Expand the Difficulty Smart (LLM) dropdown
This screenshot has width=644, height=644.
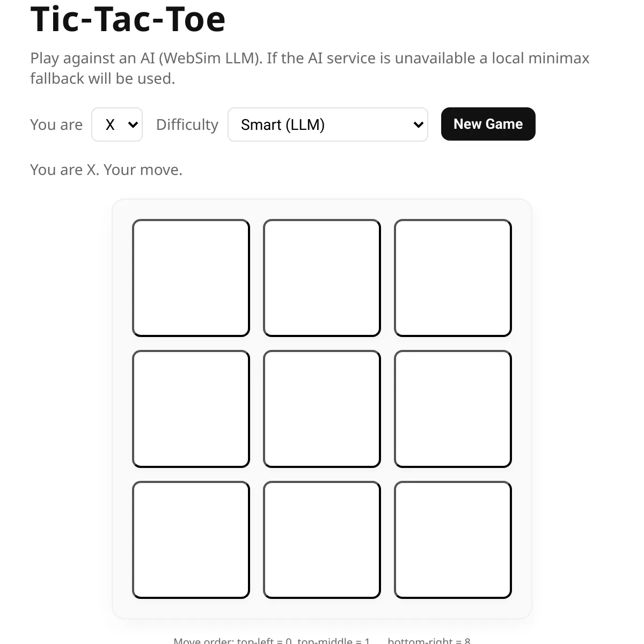tap(327, 125)
